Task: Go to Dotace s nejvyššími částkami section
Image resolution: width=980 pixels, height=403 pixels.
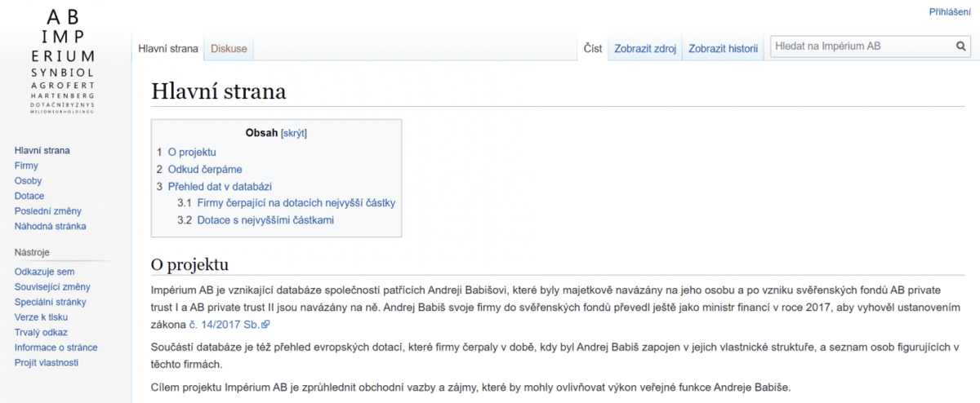Action: click(x=265, y=220)
